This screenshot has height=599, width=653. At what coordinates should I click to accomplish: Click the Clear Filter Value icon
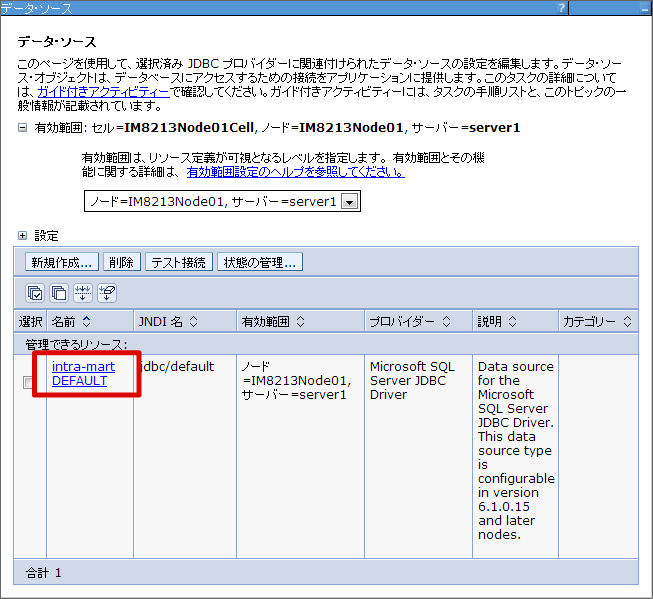[x=106, y=293]
